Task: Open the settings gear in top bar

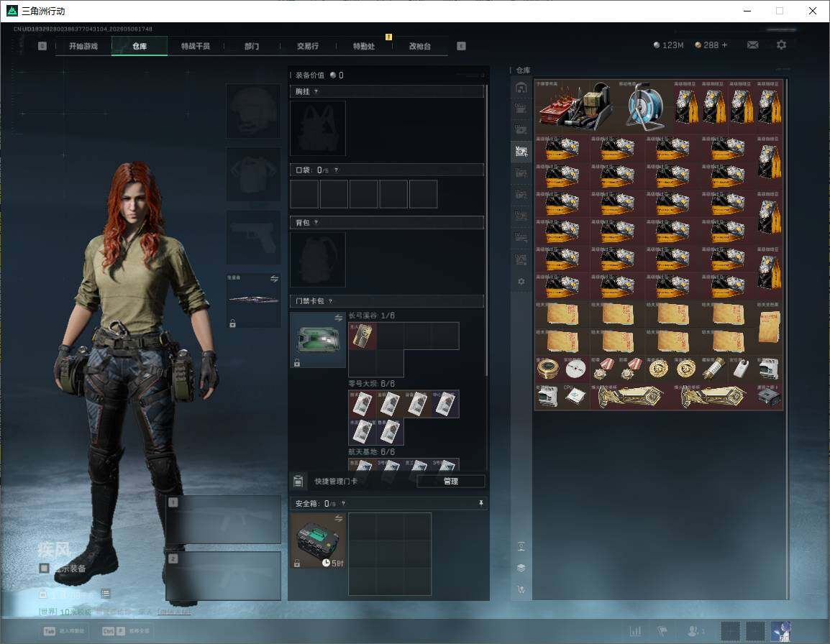Action: click(781, 45)
